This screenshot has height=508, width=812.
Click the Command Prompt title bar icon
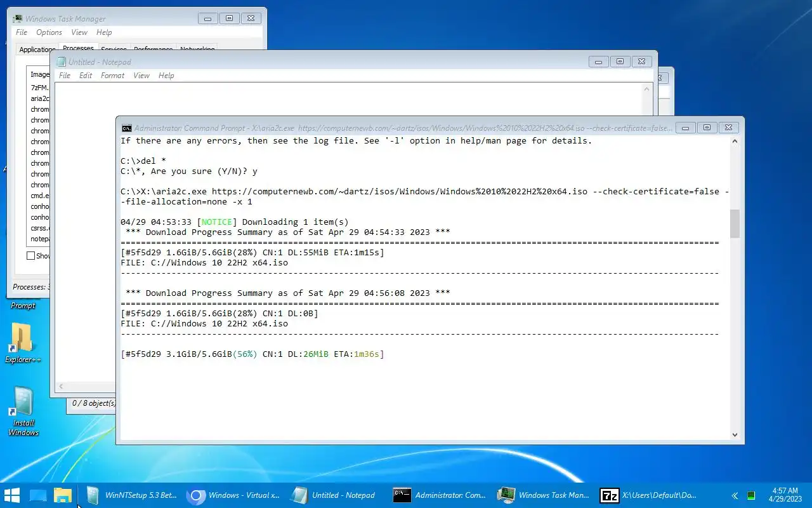pyautogui.click(x=127, y=128)
